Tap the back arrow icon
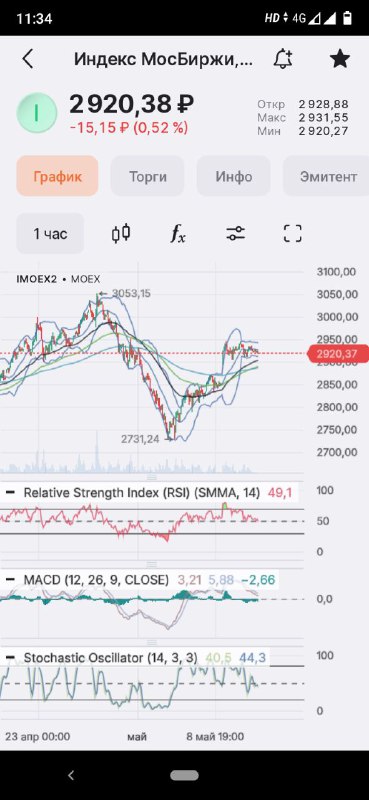This screenshot has height=800, width=369. tap(28, 60)
